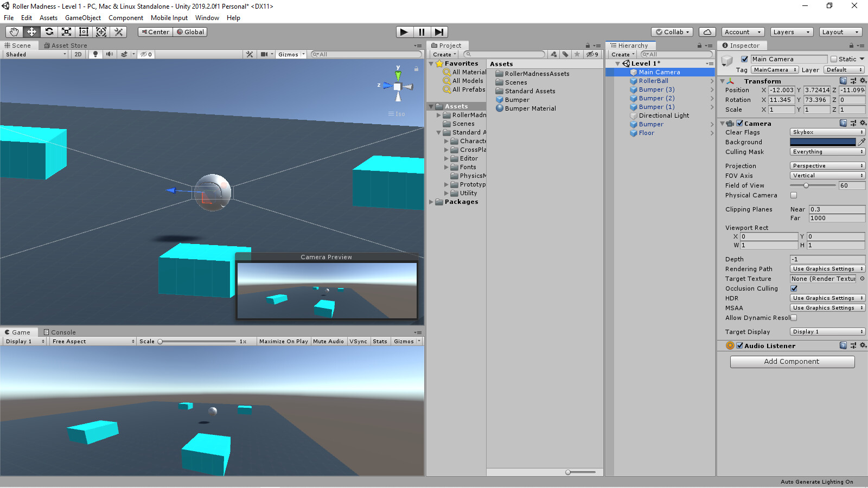Toggle Maximize On Play

tap(283, 342)
